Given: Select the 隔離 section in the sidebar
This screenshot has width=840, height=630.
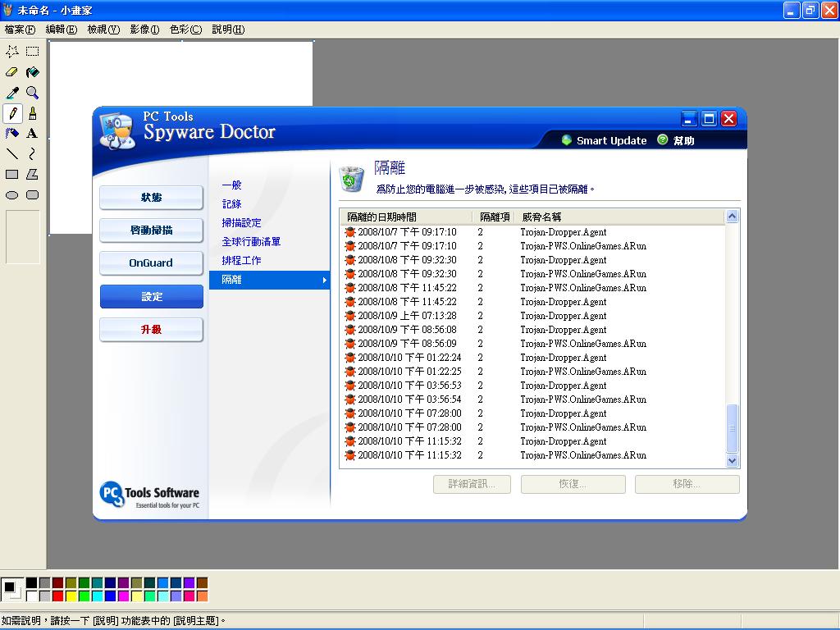Looking at the screenshot, I should 269,280.
